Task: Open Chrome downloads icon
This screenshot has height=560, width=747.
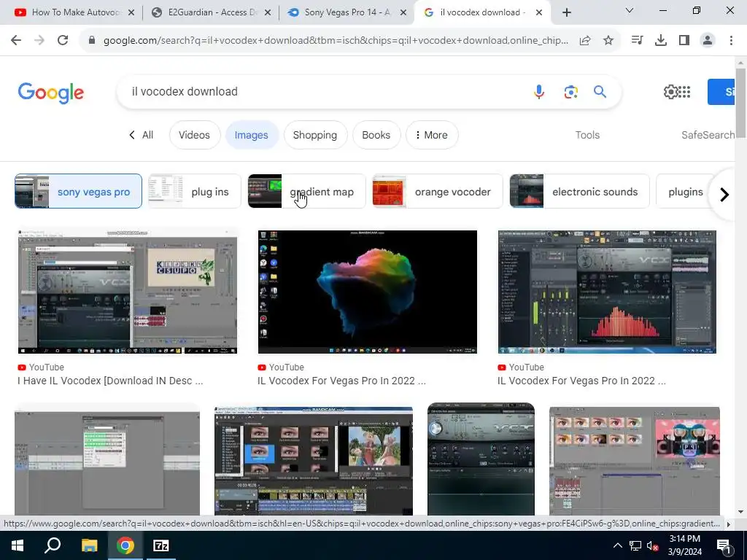Action: point(661,41)
